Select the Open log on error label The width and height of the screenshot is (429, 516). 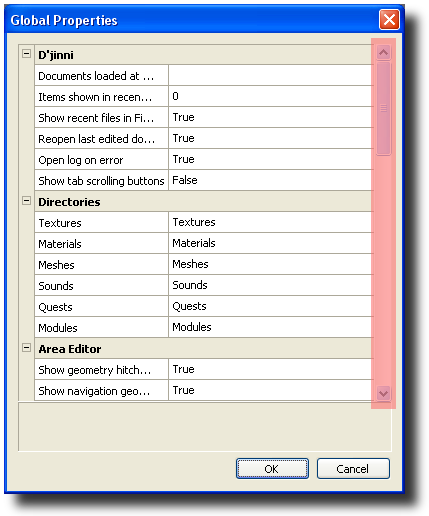click(x=101, y=159)
